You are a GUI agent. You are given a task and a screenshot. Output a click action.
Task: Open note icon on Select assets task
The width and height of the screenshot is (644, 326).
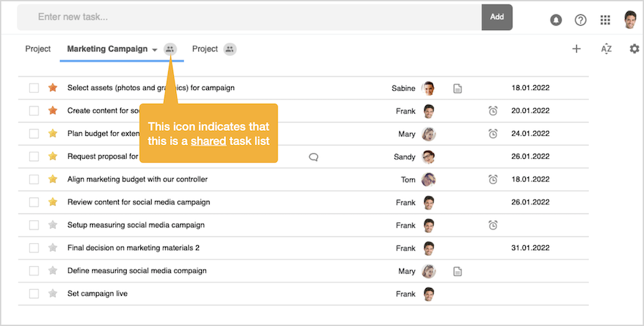(x=458, y=89)
